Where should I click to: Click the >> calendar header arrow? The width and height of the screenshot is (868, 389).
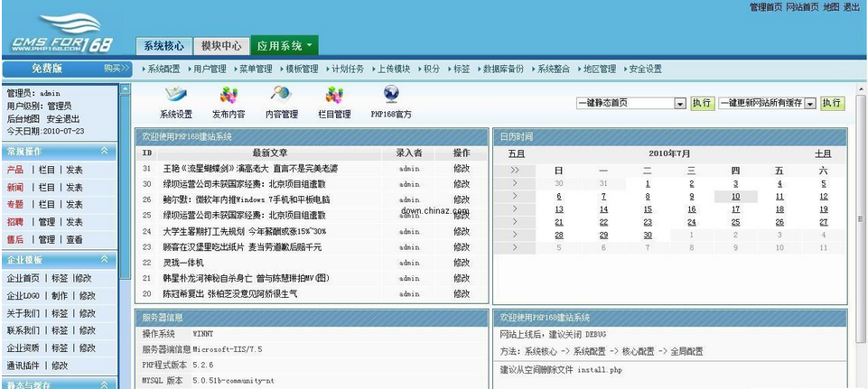(x=515, y=170)
